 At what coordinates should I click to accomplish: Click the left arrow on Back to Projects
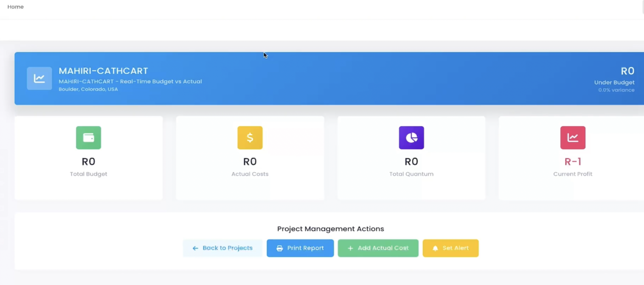pyautogui.click(x=195, y=248)
